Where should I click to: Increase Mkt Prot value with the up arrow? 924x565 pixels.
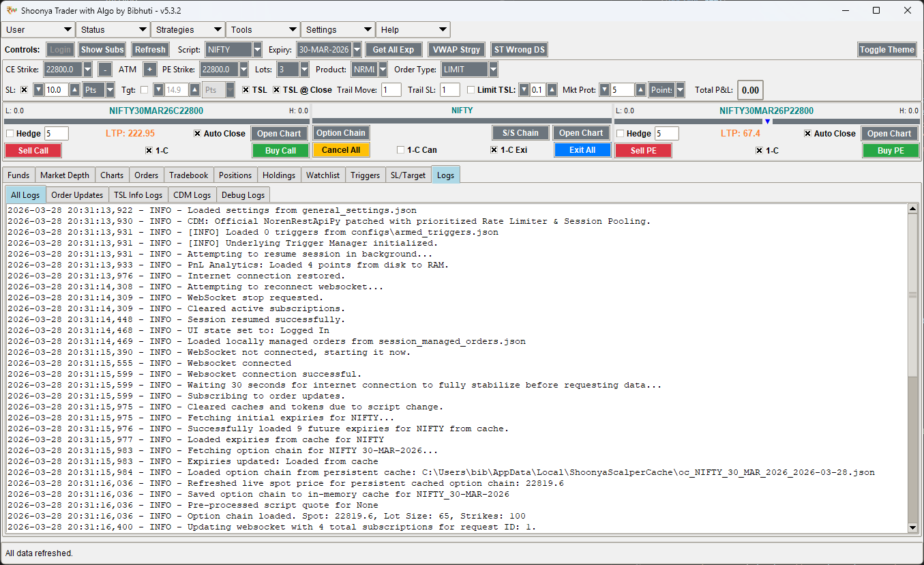click(640, 89)
